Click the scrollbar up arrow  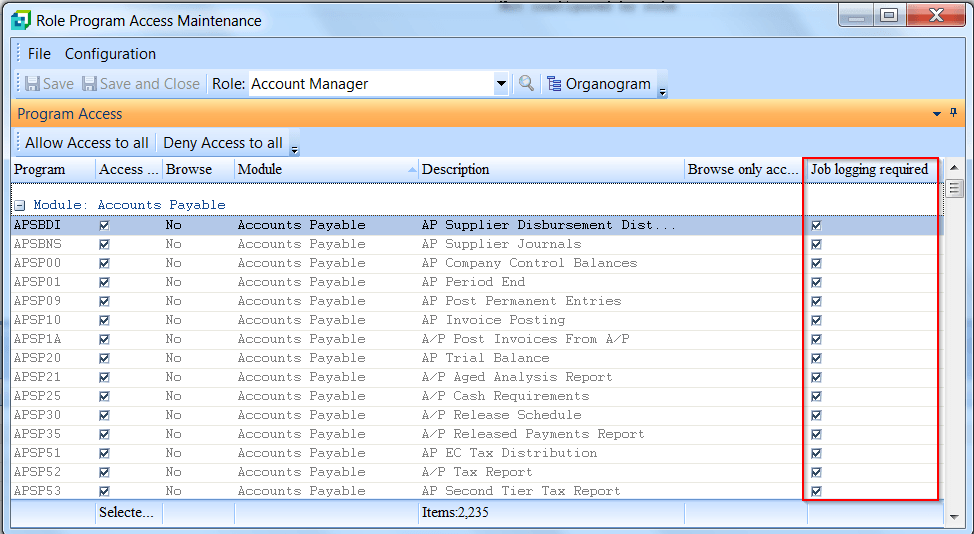(x=955, y=168)
